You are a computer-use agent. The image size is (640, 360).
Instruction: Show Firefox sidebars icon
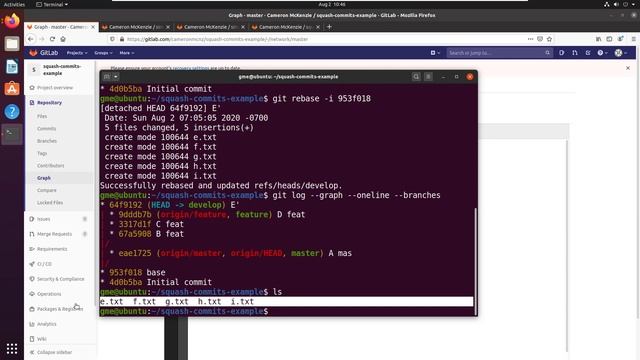(x=609, y=39)
